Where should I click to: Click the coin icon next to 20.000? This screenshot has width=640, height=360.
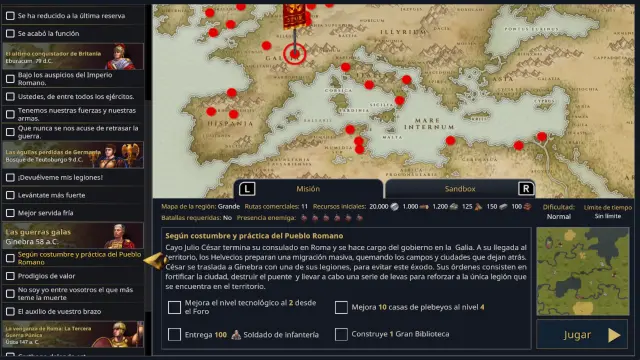[394, 207]
